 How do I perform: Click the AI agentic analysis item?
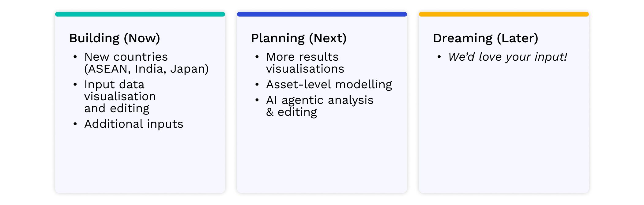(x=320, y=100)
